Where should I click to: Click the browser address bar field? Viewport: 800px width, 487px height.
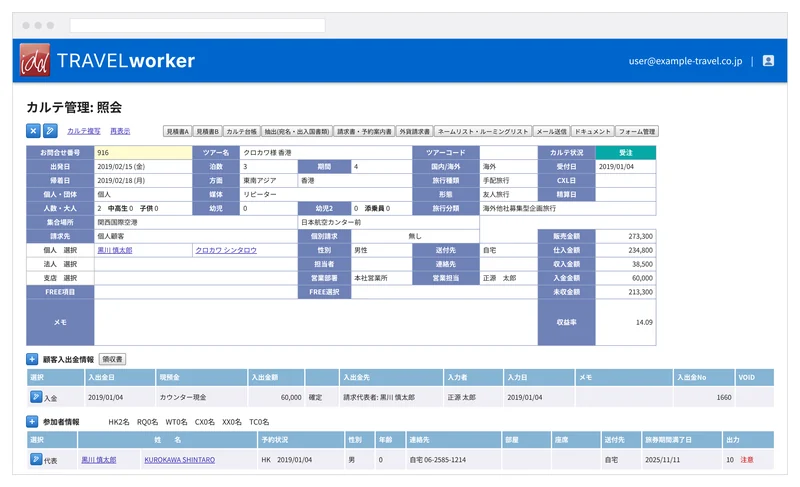point(197,25)
